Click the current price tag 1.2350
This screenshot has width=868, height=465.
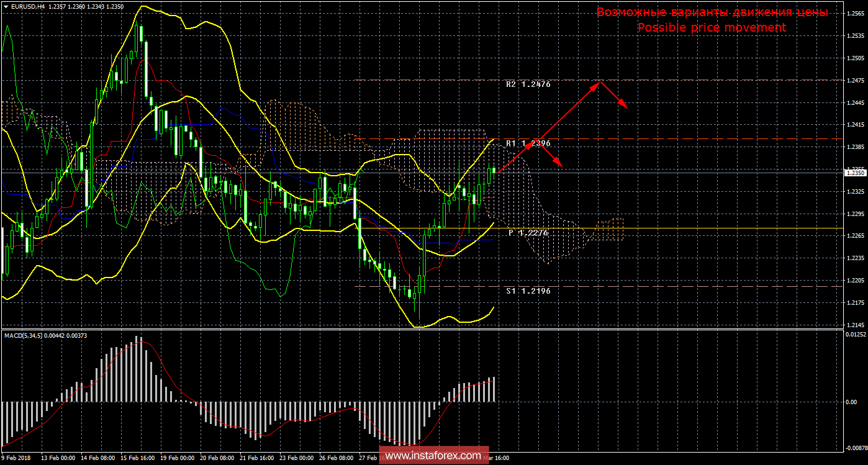(x=854, y=173)
